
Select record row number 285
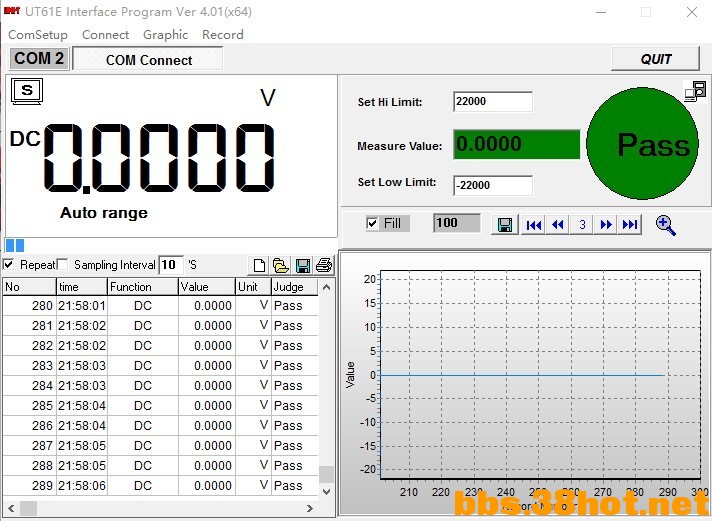(x=160, y=406)
